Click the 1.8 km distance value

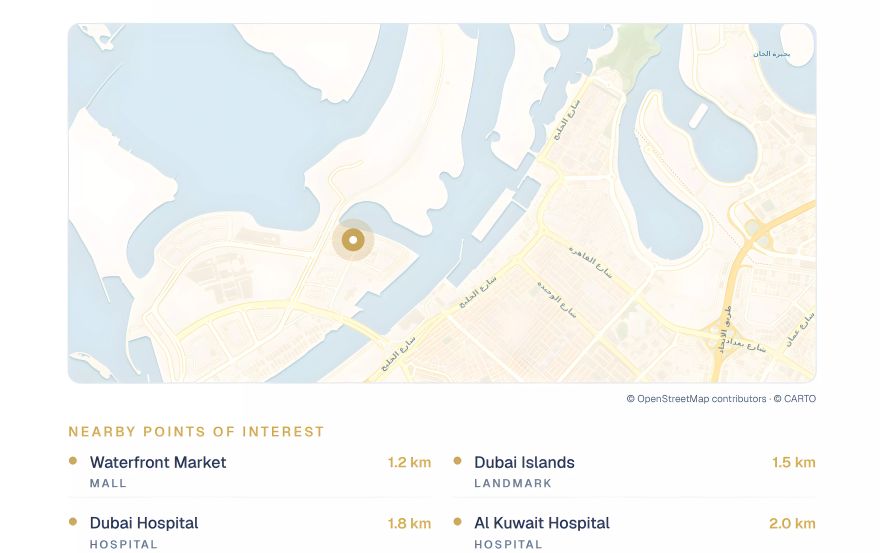coord(409,524)
